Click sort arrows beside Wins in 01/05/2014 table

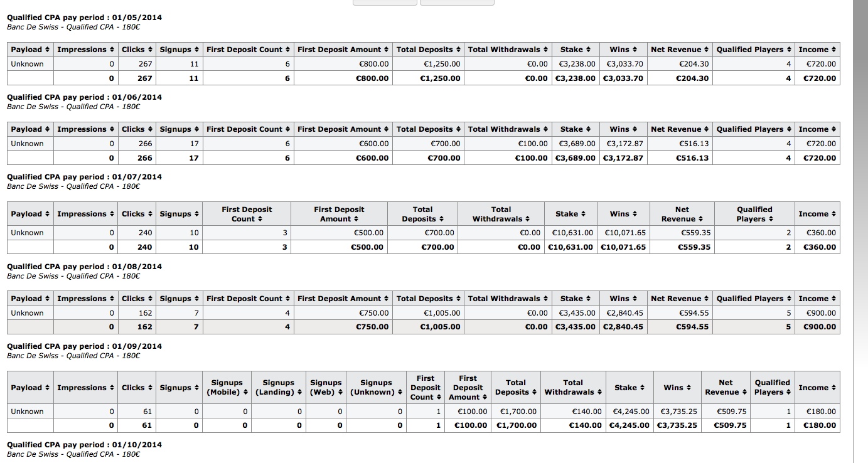click(635, 50)
